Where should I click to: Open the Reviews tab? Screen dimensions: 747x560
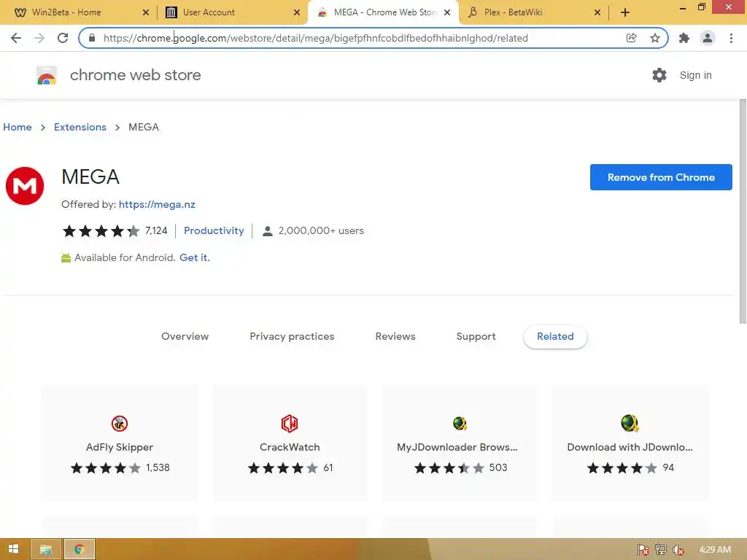[x=395, y=337]
